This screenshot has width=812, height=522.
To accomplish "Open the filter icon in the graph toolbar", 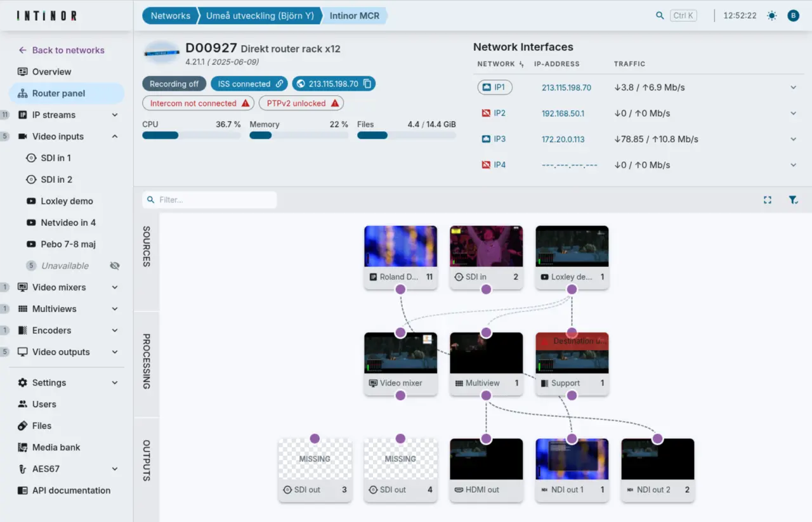I will pos(793,199).
